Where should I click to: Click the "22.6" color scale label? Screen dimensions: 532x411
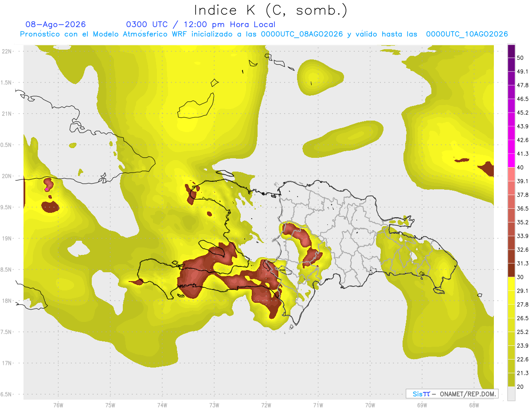(x=523, y=359)
